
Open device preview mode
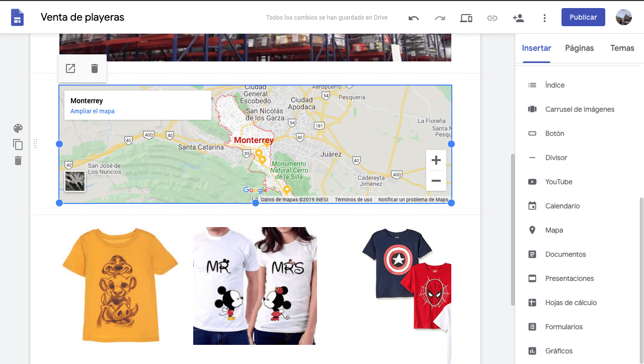coord(466,18)
